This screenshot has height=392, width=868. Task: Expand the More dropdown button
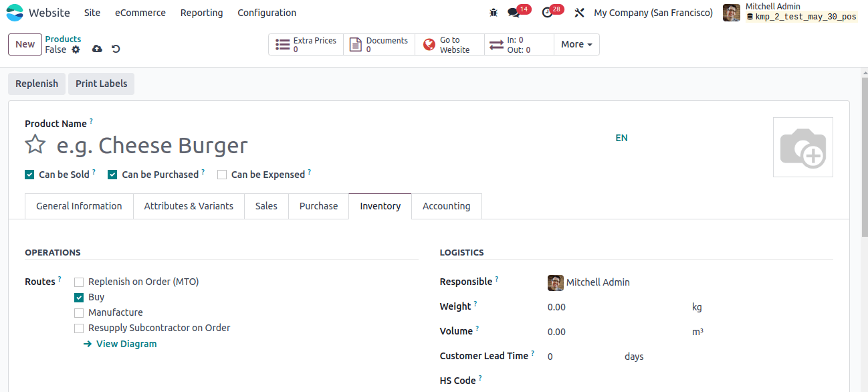pyautogui.click(x=576, y=44)
